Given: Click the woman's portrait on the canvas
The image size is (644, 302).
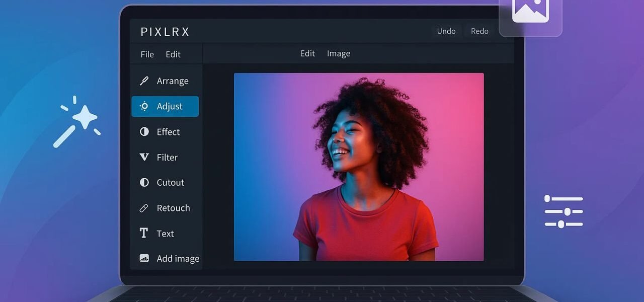Looking at the screenshot, I should click(359, 166).
